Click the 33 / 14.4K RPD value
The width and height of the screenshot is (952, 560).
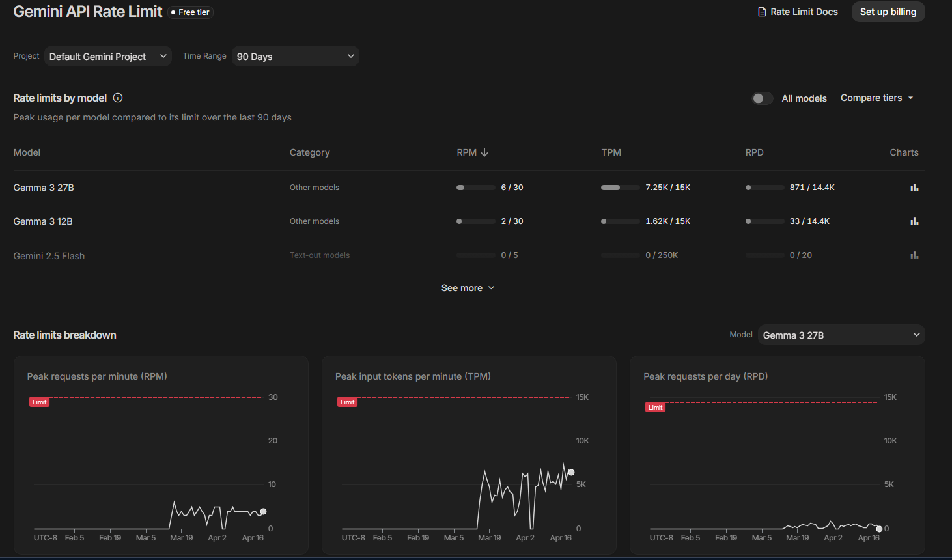(809, 221)
